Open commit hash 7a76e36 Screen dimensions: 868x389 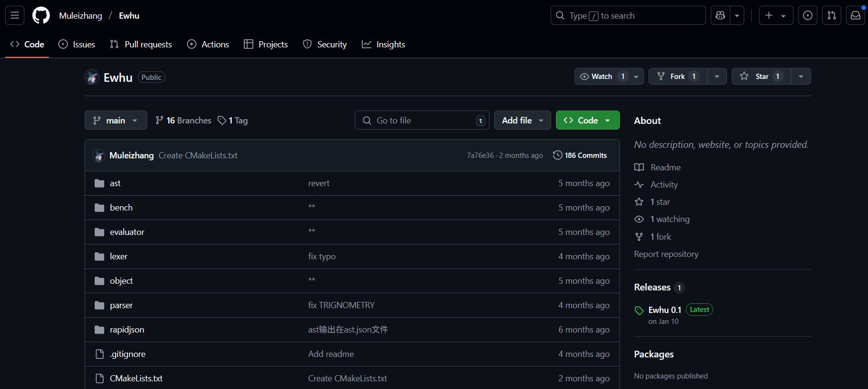tap(480, 156)
